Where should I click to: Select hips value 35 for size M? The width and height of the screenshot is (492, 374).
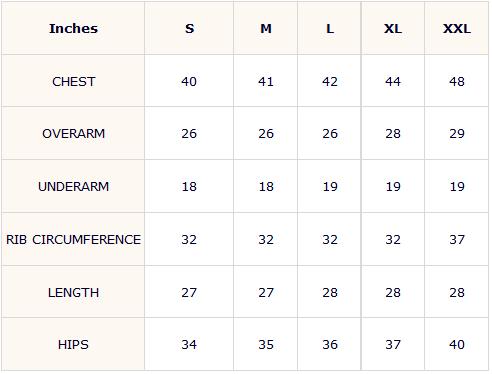[266, 345]
